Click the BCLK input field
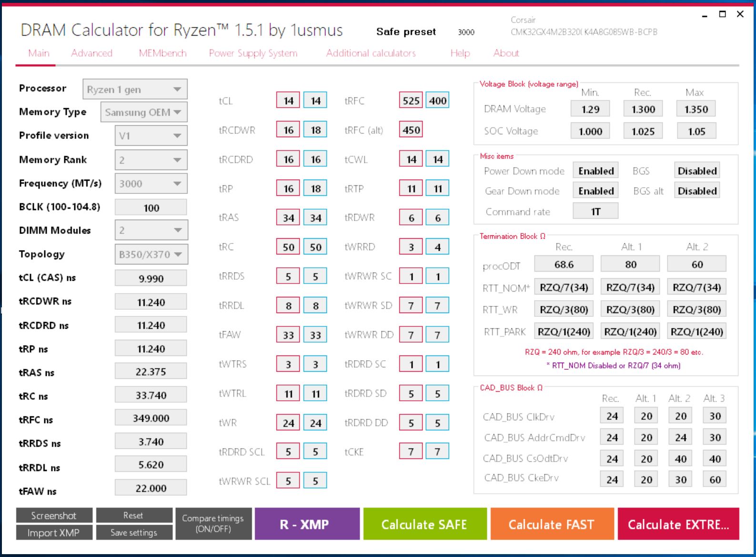The width and height of the screenshot is (756, 557). 151,207
